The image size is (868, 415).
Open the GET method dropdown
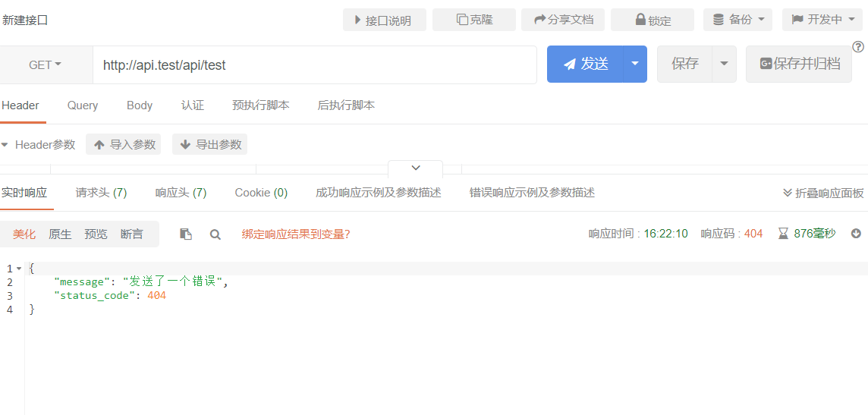click(x=46, y=64)
